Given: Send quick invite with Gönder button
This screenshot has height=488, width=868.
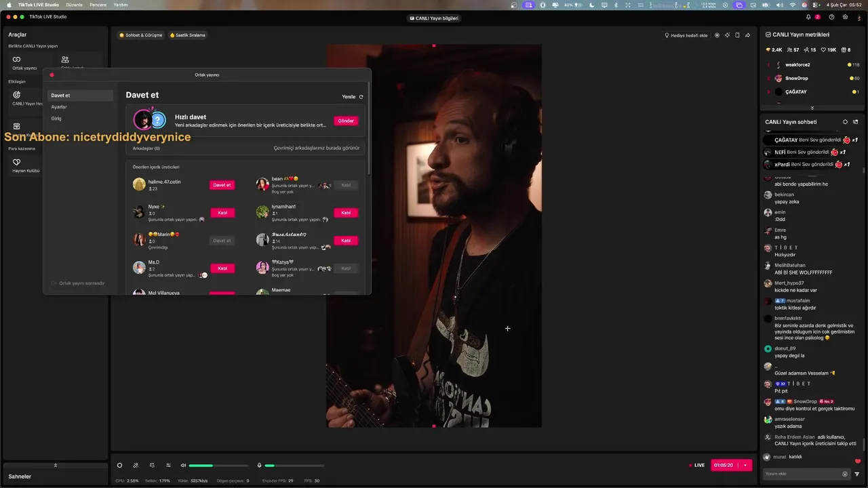Looking at the screenshot, I should (x=346, y=121).
